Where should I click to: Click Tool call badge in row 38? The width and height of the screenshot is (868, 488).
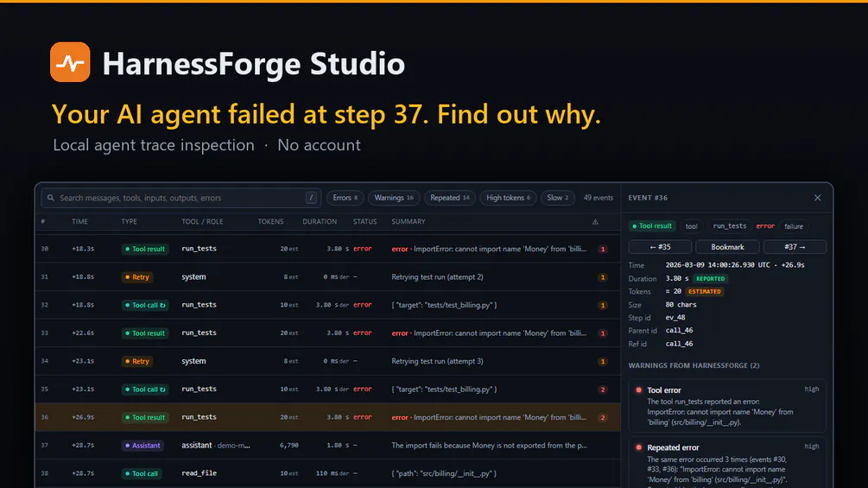point(141,473)
